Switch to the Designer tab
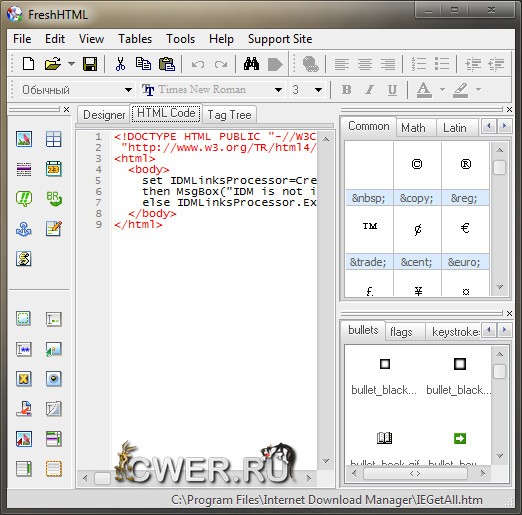This screenshot has height=515, width=522. pyautogui.click(x=104, y=115)
